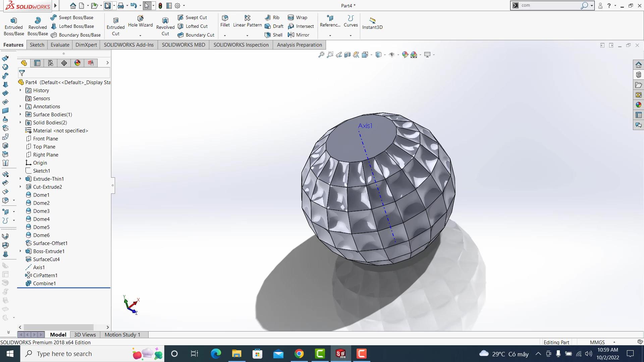Select the Shell tool

tap(274, 35)
